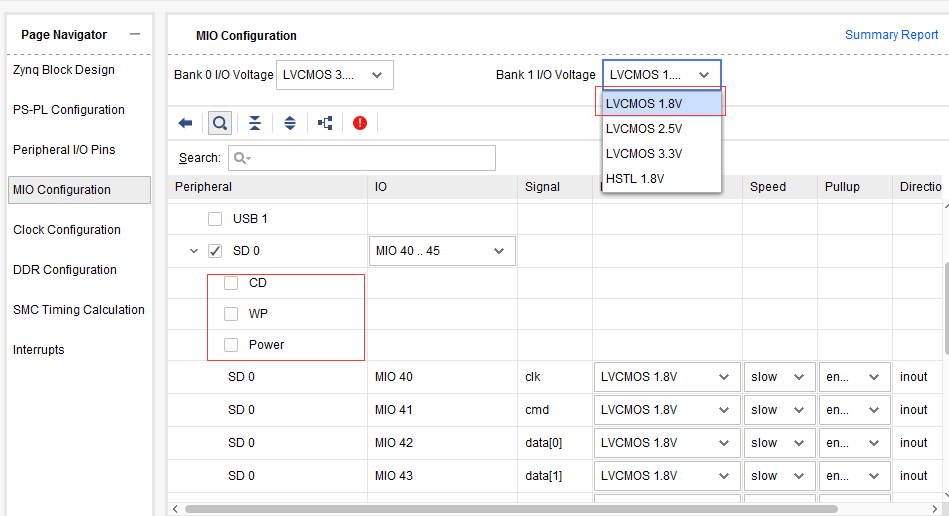Image resolution: width=949 pixels, height=516 pixels.
Task: Click the vertical scrollbar thumb
Action: click(946, 309)
